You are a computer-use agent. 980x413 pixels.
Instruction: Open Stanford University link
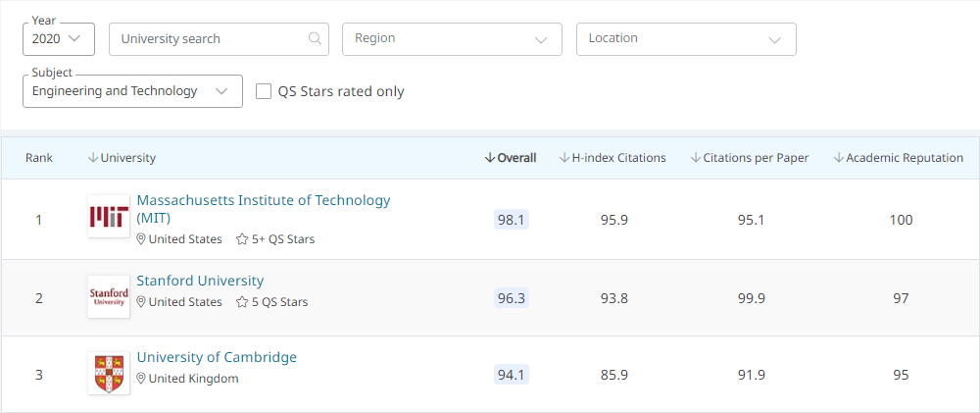[200, 281]
